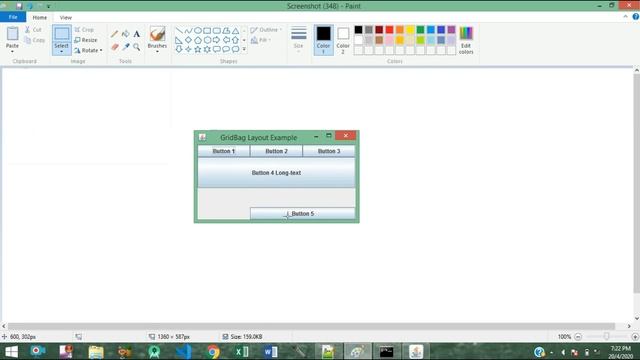This screenshot has height=360, width=640.
Task: Open the Windows Start menu
Action: pos(11,351)
